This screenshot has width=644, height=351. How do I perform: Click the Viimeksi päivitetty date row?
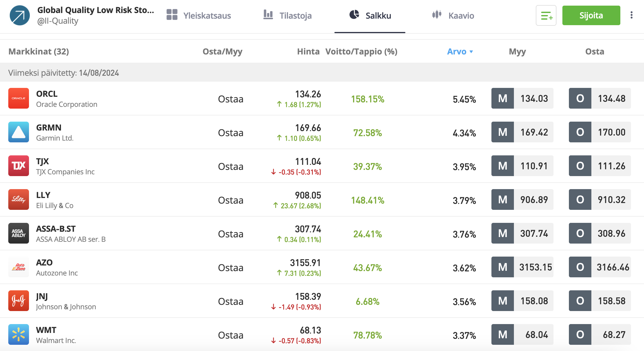coord(322,73)
